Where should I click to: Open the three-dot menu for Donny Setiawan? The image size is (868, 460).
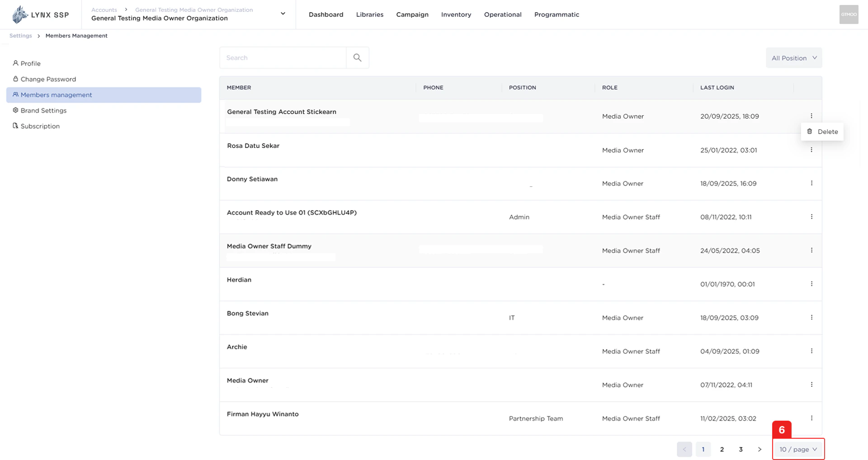click(811, 183)
